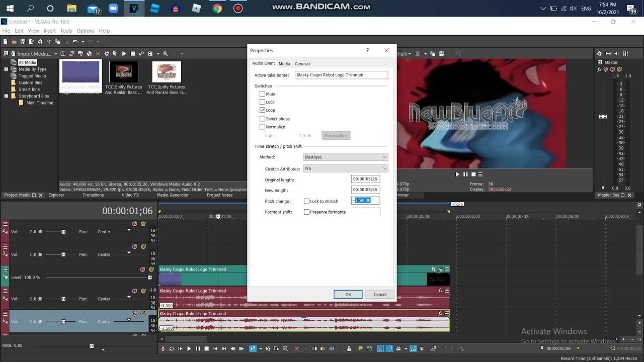Toggle mute on the selected audio track header
Image resolution: width=644 pixels, height=362 pixels.
[x=134, y=314]
